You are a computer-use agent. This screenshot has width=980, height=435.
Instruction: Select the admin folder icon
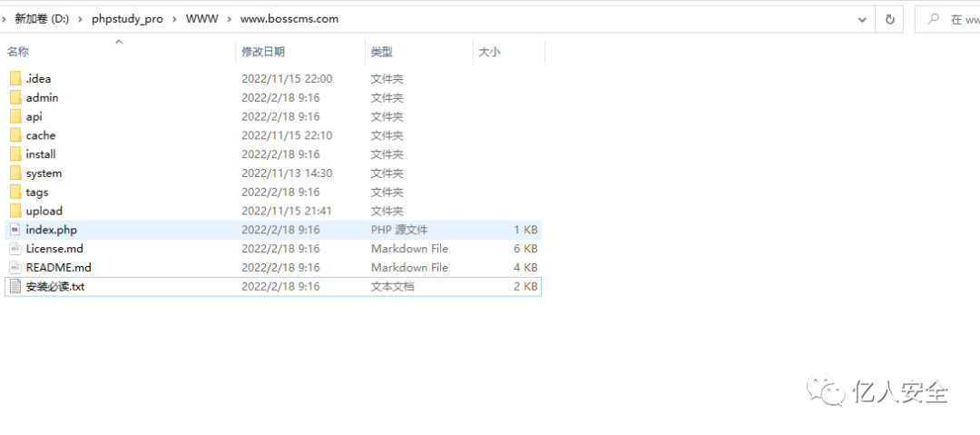pyautogui.click(x=15, y=98)
